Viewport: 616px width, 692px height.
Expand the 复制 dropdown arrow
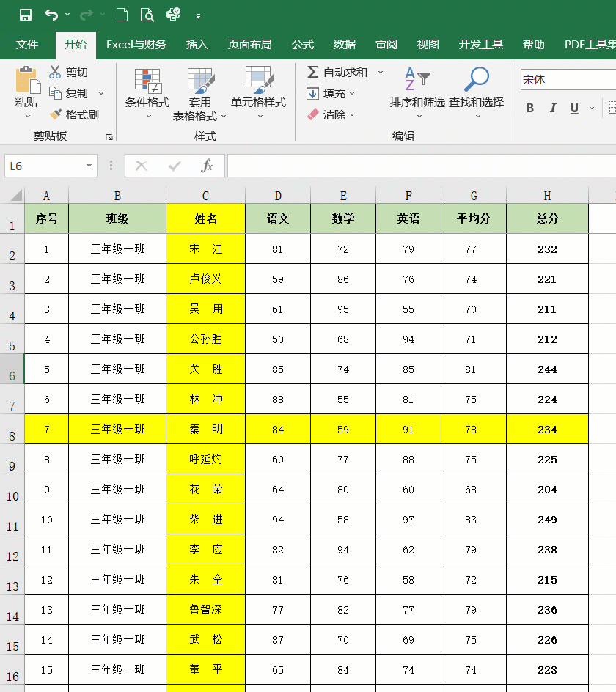101,93
